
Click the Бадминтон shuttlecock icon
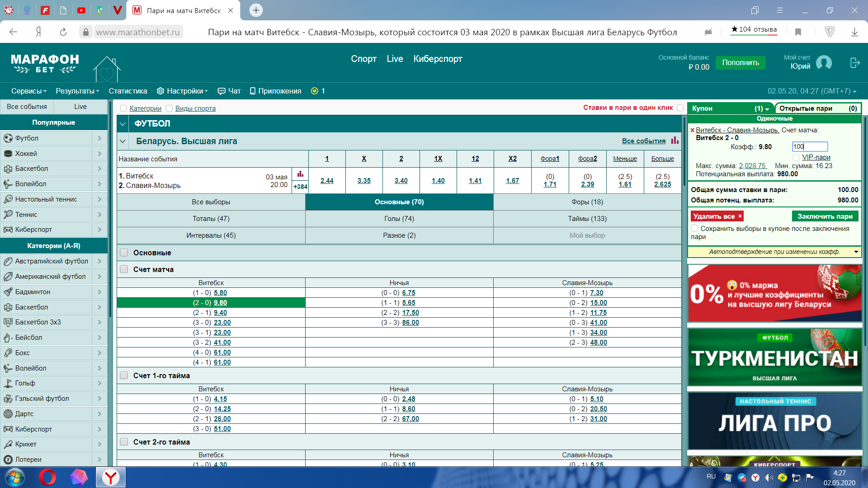tap(8, 292)
